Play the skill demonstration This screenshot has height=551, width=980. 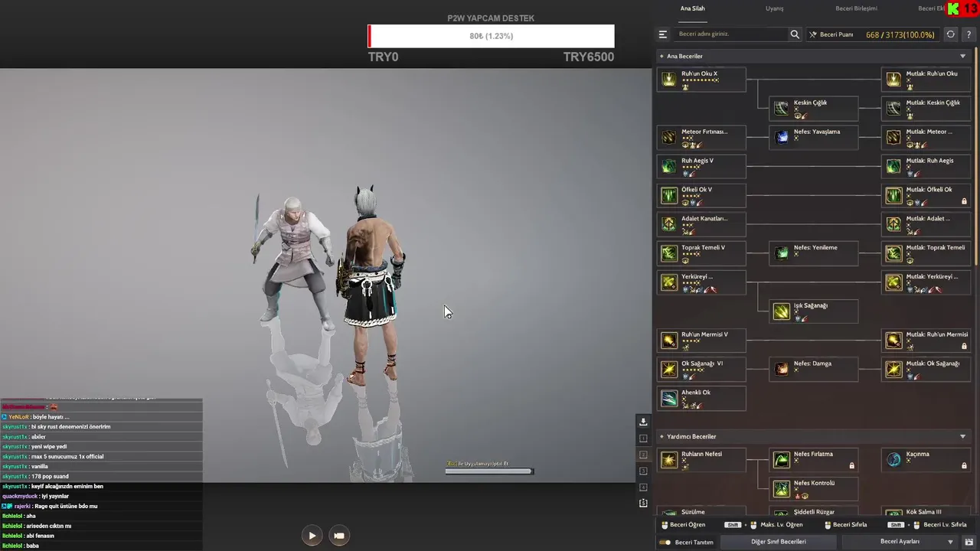[x=312, y=536]
